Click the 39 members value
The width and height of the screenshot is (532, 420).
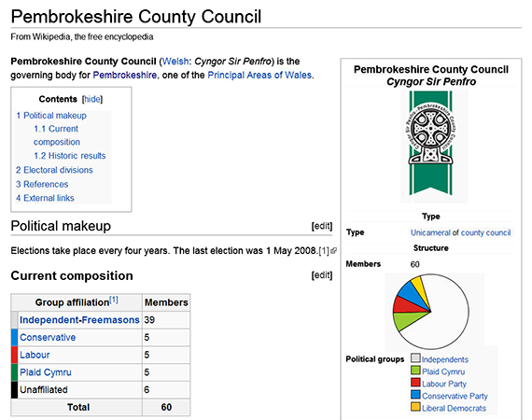click(149, 320)
